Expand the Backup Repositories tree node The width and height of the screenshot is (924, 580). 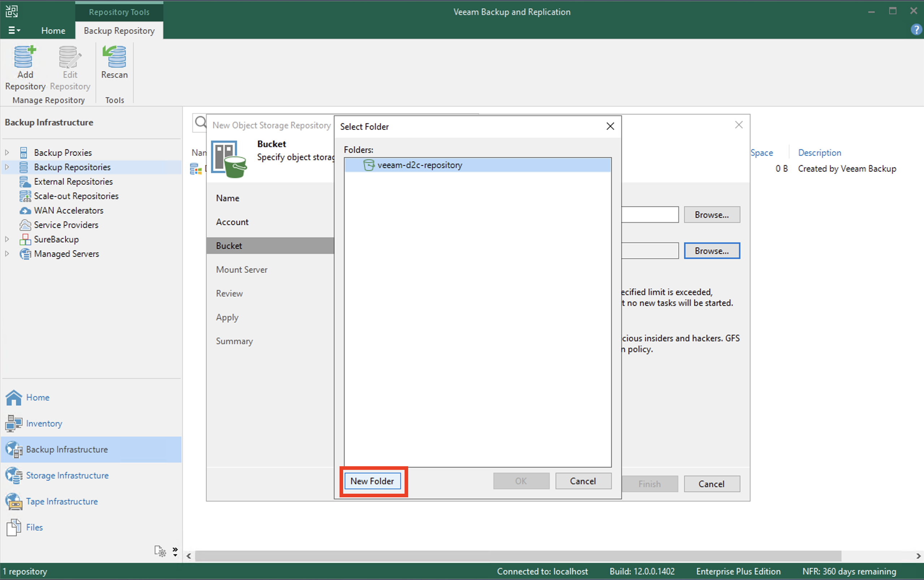coord(7,167)
